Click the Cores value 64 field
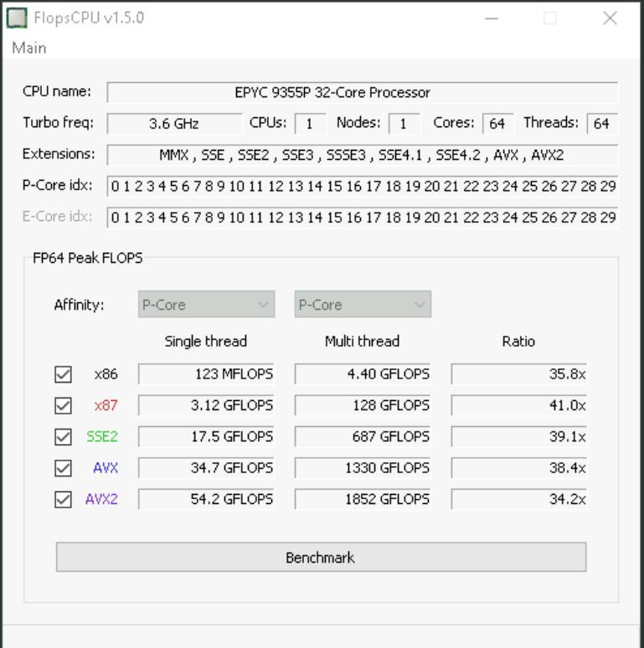The height and width of the screenshot is (648, 644). pos(497,124)
